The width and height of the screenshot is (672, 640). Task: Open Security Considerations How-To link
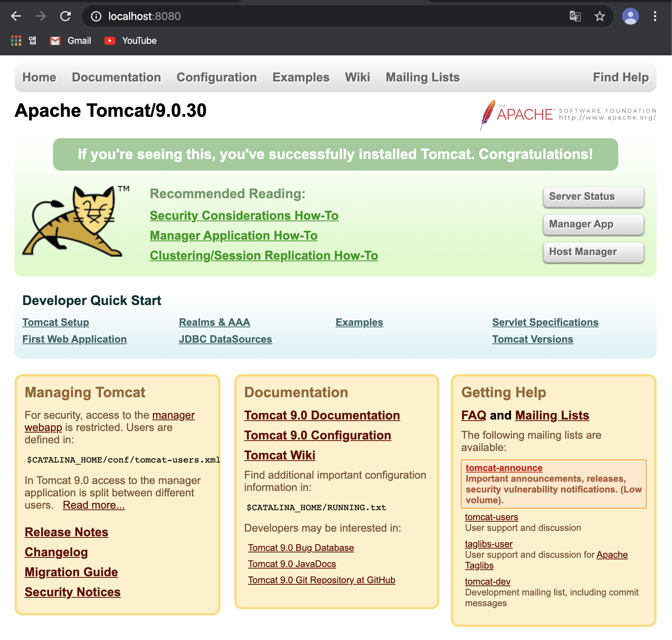244,216
